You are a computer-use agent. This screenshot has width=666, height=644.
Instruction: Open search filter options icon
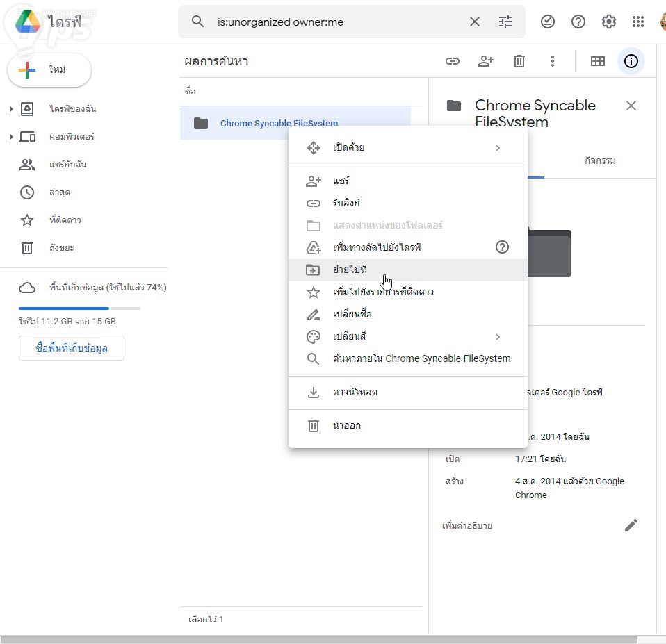click(505, 22)
